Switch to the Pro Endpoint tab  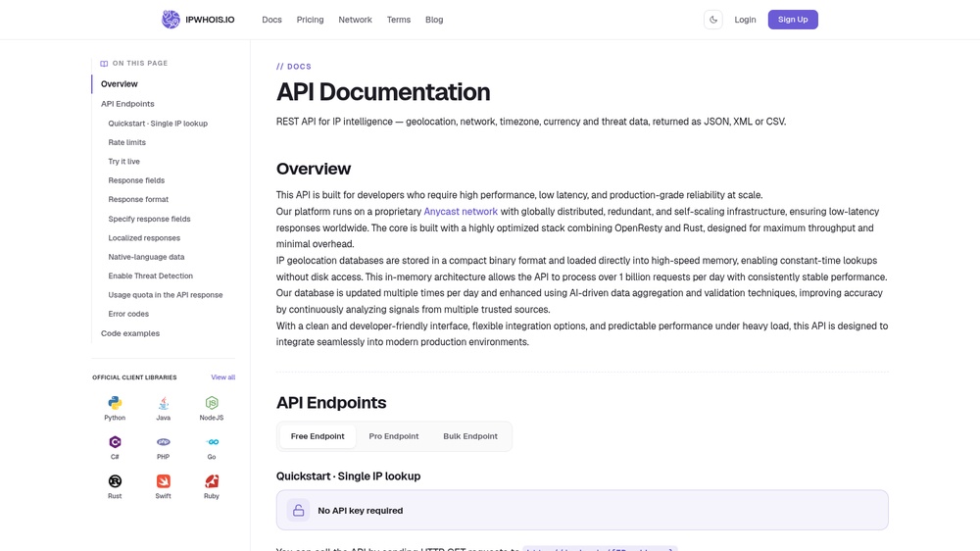[x=394, y=436]
